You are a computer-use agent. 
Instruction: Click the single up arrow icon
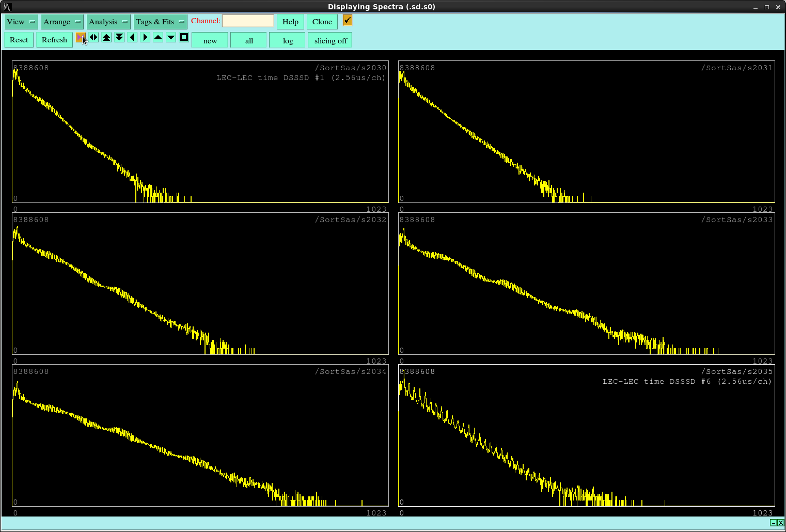tap(158, 37)
